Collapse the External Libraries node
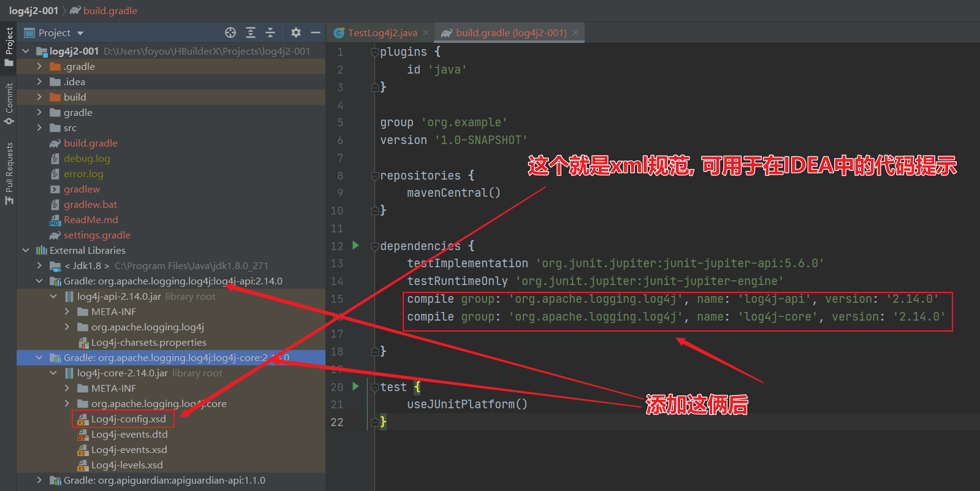This screenshot has height=491, width=980. click(x=26, y=250)
